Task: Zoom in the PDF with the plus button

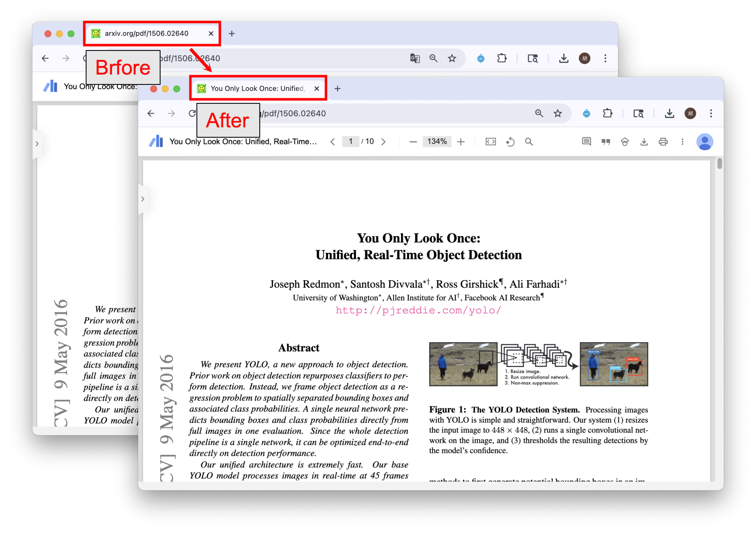Action: coord(461,142)
